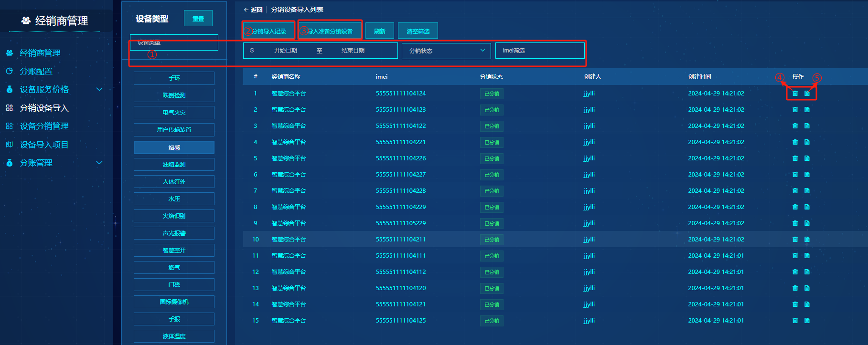
Task: Open 设备分销管理 sidebar item
Action: [44, 126]
